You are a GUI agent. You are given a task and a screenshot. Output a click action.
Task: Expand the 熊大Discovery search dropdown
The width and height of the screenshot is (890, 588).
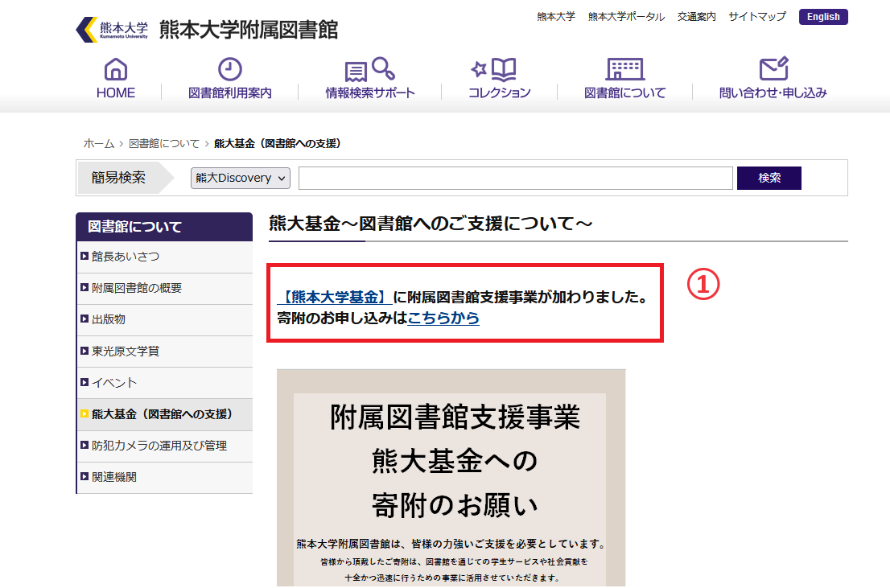coord(240,179)
